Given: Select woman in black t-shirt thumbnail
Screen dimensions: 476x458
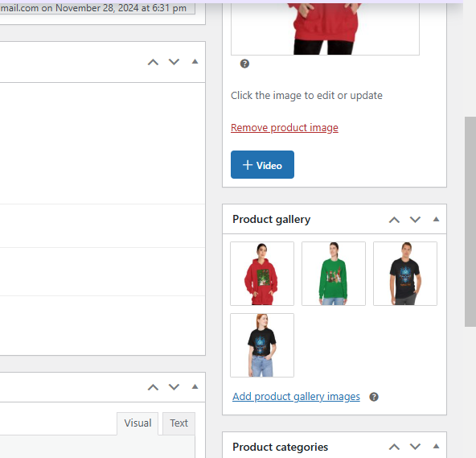Looking at the screenshot, I should coord(262,345).
